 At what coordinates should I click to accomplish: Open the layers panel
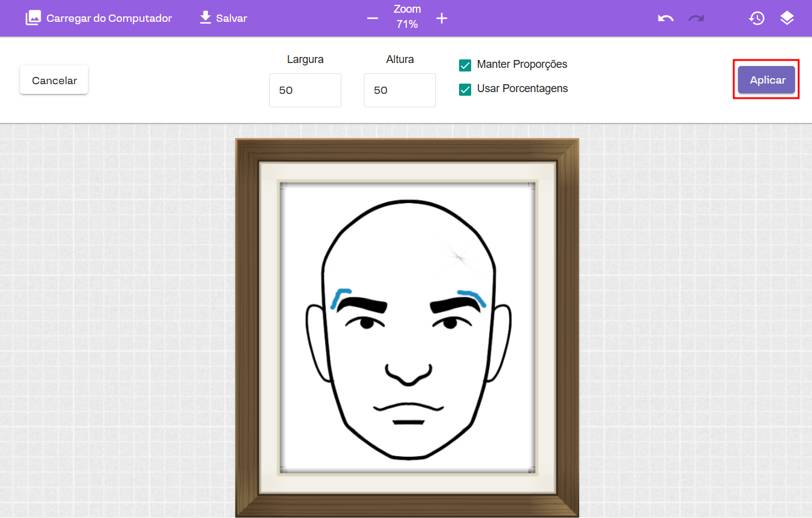click(787, 18)
